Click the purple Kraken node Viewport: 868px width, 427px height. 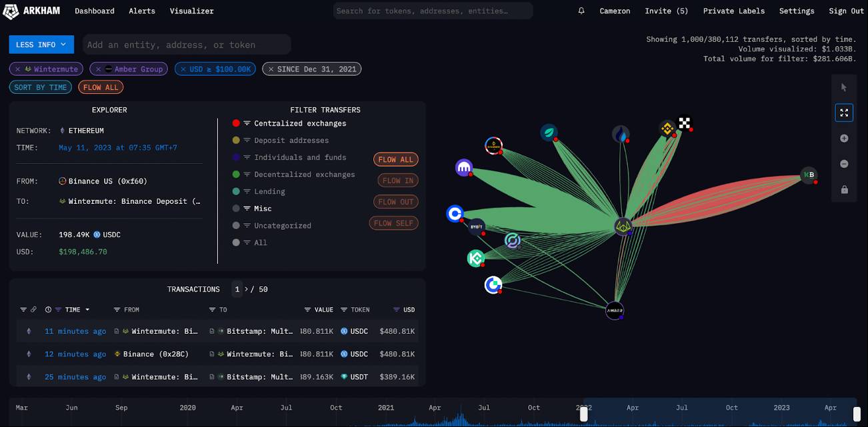464,167
